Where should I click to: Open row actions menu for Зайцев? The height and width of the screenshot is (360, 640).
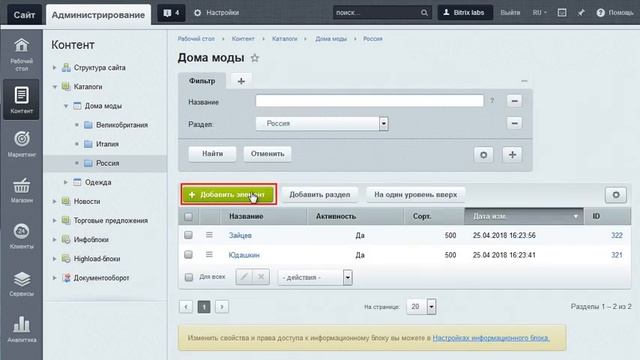click(209, 235)
